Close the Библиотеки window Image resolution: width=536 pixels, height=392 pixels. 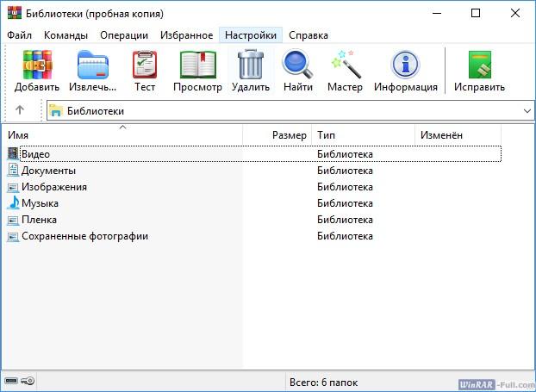[x=514, y=13]
